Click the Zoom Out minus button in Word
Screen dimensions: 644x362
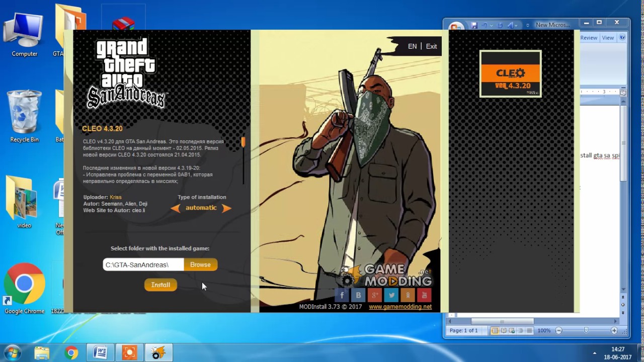point(558,331)
